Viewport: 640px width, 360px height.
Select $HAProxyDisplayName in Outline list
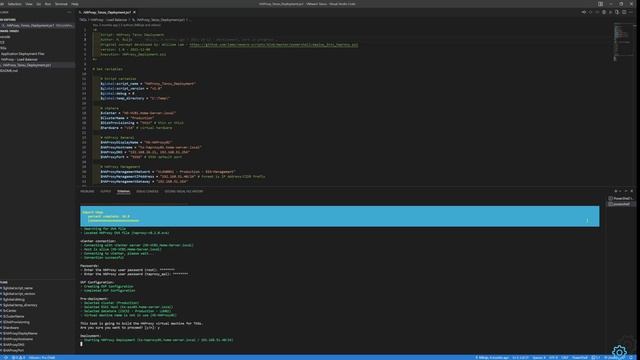(x=20, y=333)
